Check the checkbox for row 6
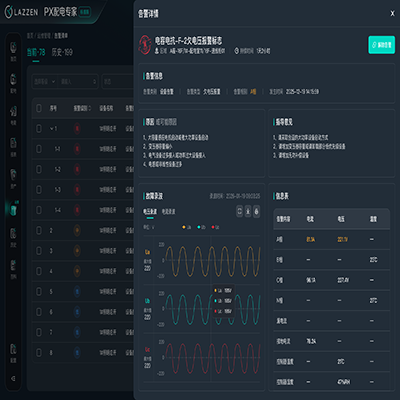Image resolution: width=400 pixels, height=400 pixels. pyautogui.click(x=39, y=312)
